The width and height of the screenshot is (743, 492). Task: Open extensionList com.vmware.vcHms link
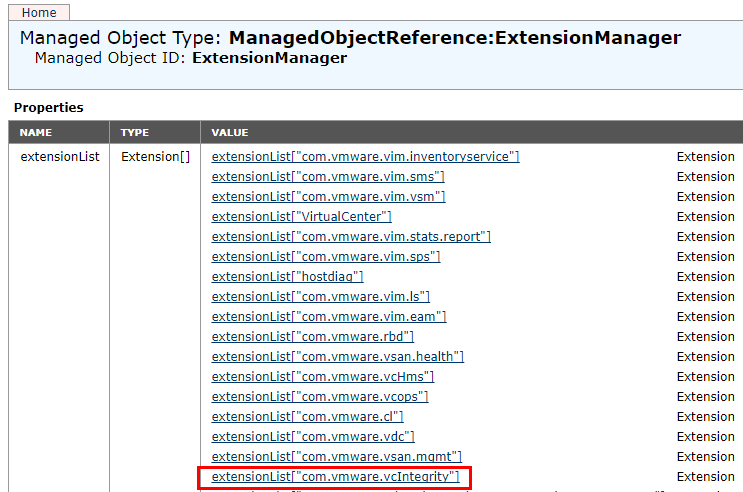click(x=323, y=376)
